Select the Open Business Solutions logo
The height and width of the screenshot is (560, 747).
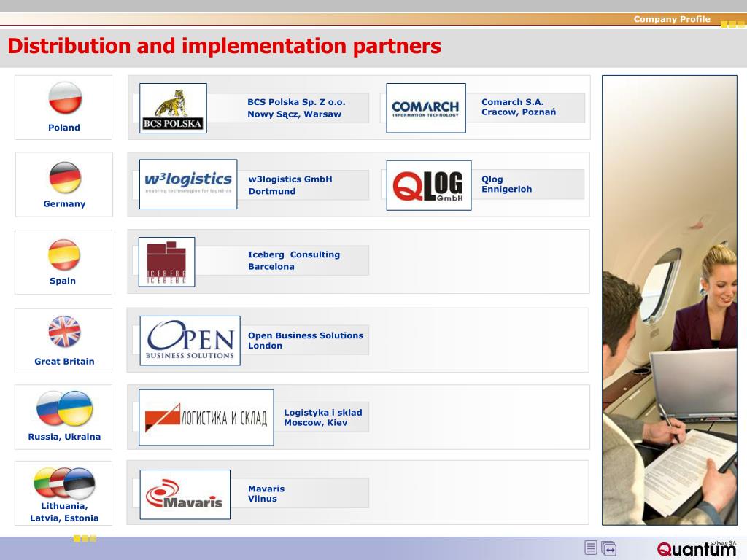click(x=190, y=341)
